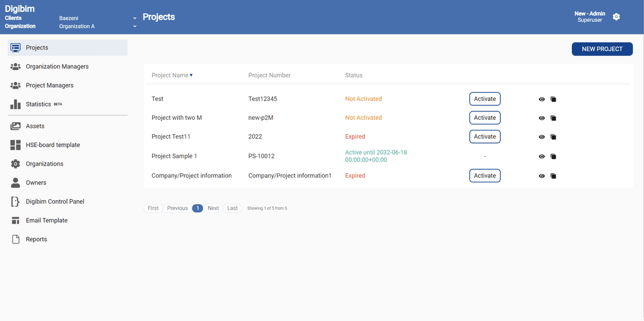View the Test project via eye icon
This screenshot has width=644, height=321.
pyautogui.click(x=542, y=99)
